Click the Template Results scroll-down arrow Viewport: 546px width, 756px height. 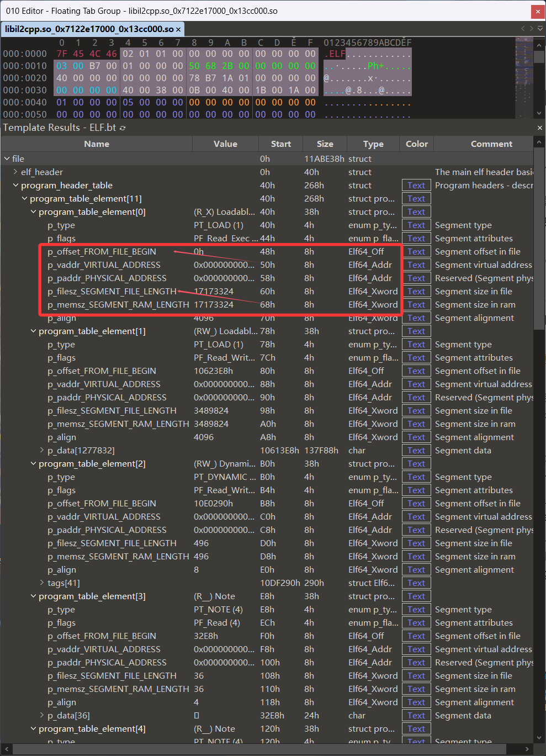pyautogui.click(x=539, y=738)
